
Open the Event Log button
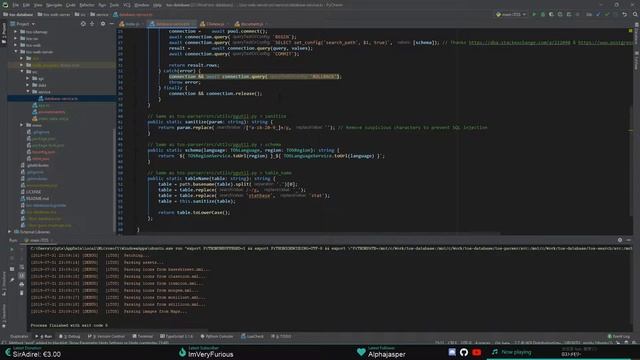click(x=619, y=336)
